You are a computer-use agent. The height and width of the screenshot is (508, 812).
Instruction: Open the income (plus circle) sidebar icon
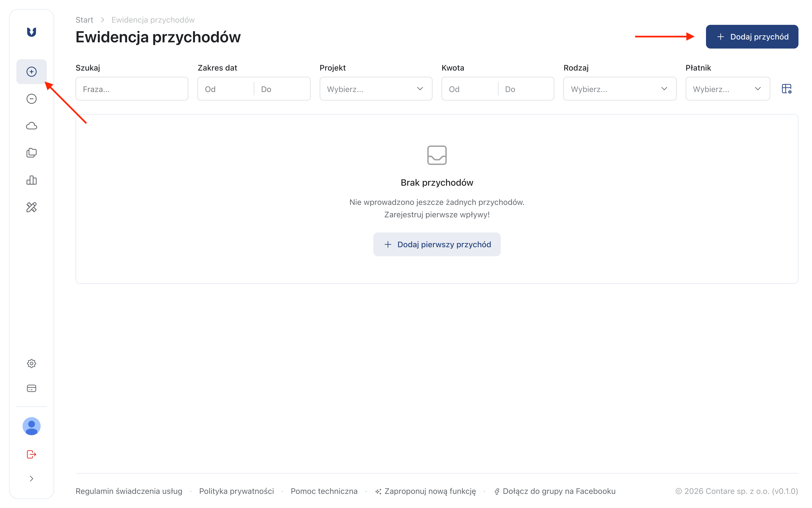point(32,71)
